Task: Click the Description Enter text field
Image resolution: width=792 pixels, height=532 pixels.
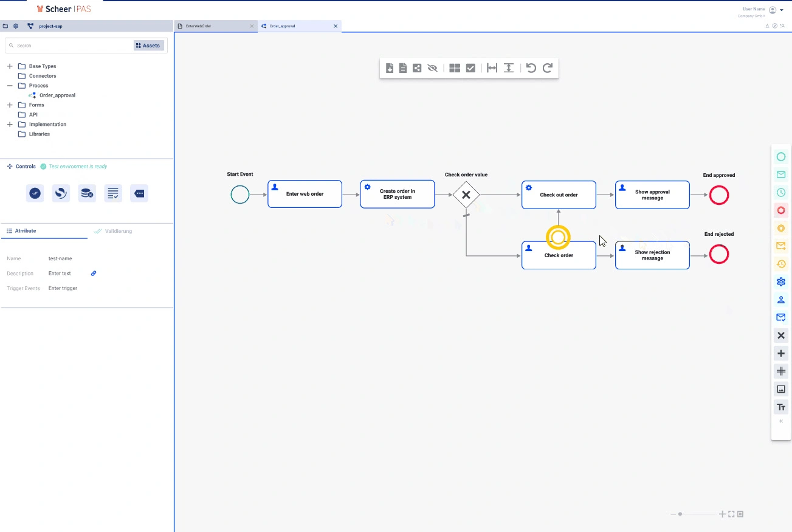Action: click(x=60, y=274)
